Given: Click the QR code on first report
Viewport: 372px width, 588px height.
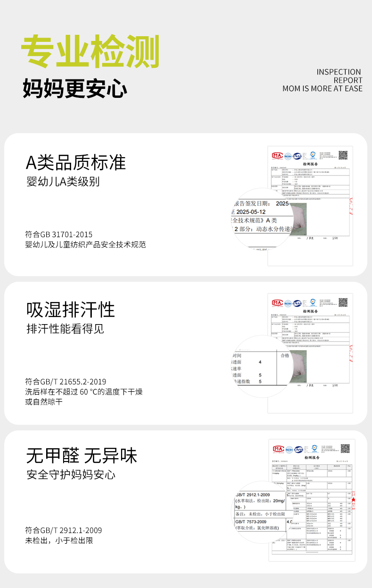Looking at the screenshot, I should click(343, 155).
